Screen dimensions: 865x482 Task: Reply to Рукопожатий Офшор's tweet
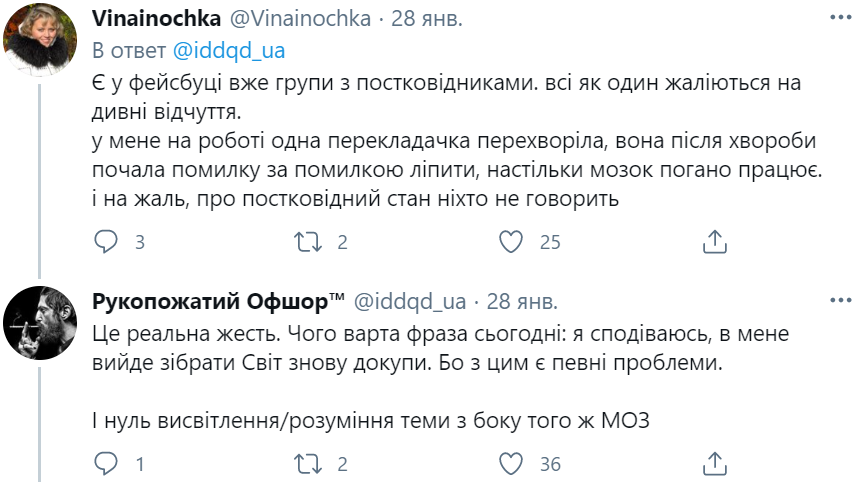tap(106, 463)
